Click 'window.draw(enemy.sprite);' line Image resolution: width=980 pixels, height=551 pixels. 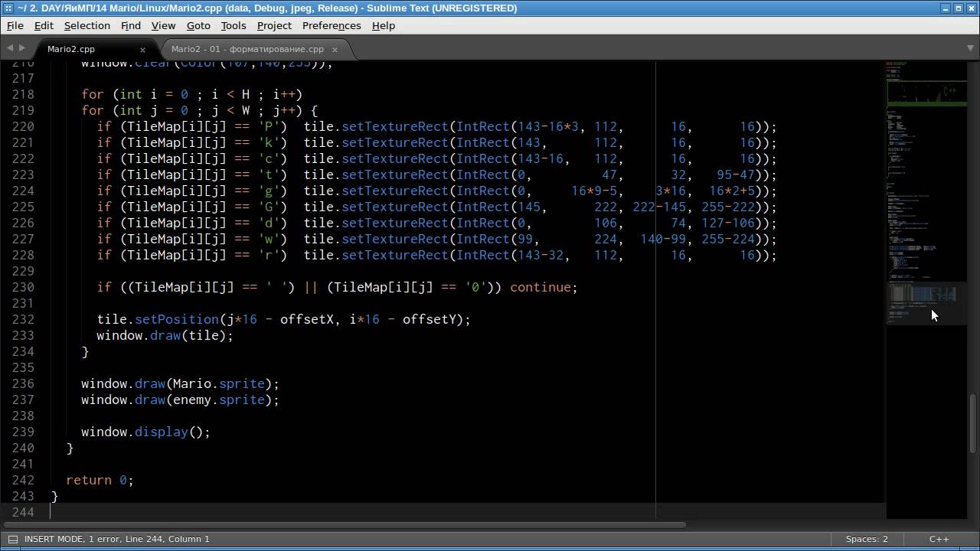click(x=180, y=399)
